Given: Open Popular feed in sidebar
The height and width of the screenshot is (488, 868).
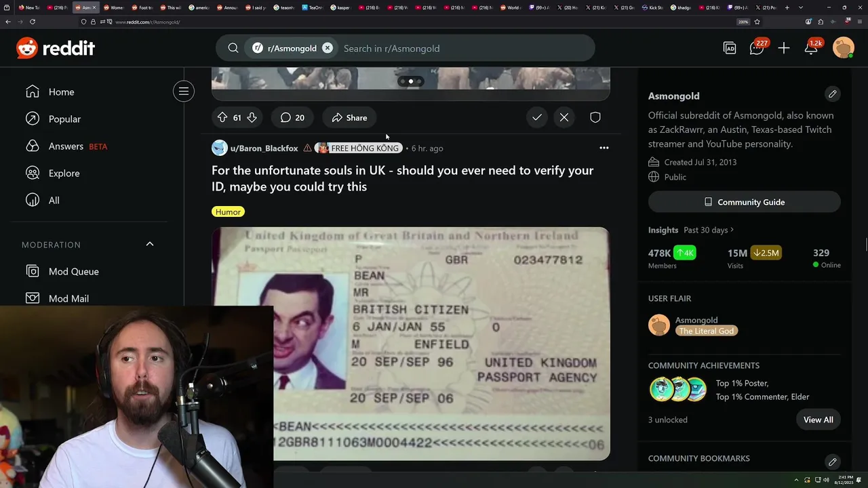Looking at the screenshot, I should (x=64, y=119).
